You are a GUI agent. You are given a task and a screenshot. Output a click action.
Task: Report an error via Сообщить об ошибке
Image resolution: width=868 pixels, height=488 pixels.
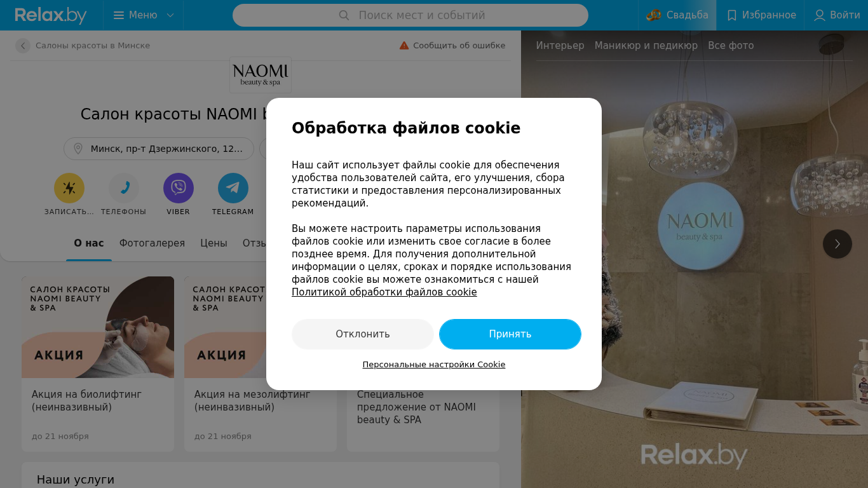(x=452, y=46)
